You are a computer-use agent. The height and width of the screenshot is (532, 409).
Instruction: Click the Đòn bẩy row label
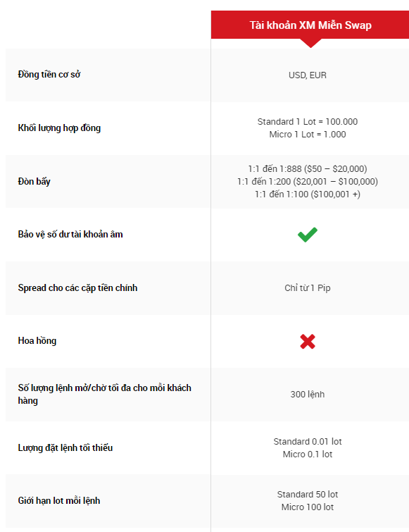(34, 181)
